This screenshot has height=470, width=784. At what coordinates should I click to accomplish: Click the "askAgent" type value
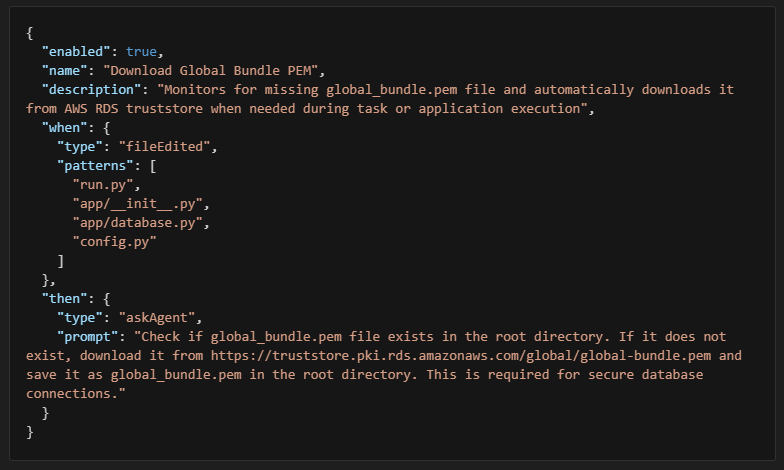[159, 318]
